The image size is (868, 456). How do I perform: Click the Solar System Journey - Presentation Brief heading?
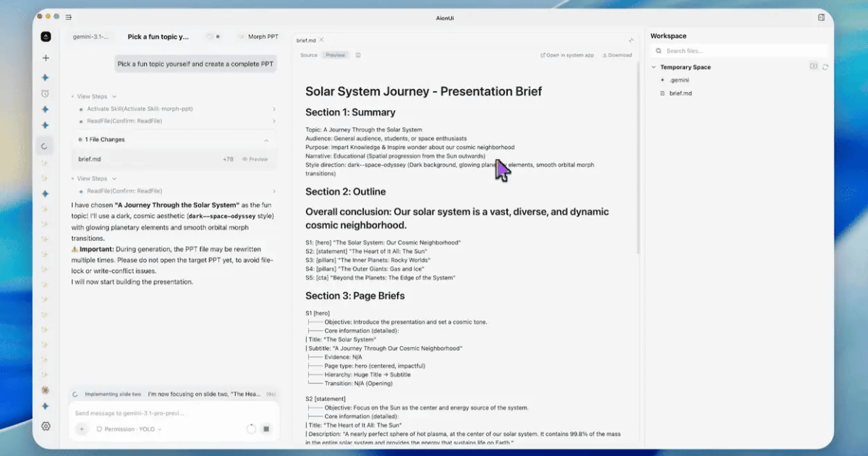(423, 91)
